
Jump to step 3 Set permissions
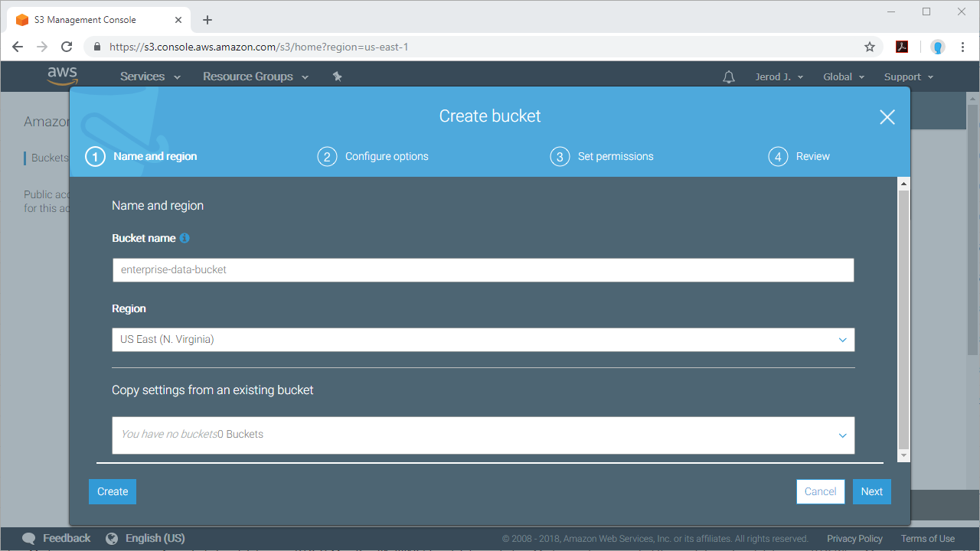[x=603, y=157]
